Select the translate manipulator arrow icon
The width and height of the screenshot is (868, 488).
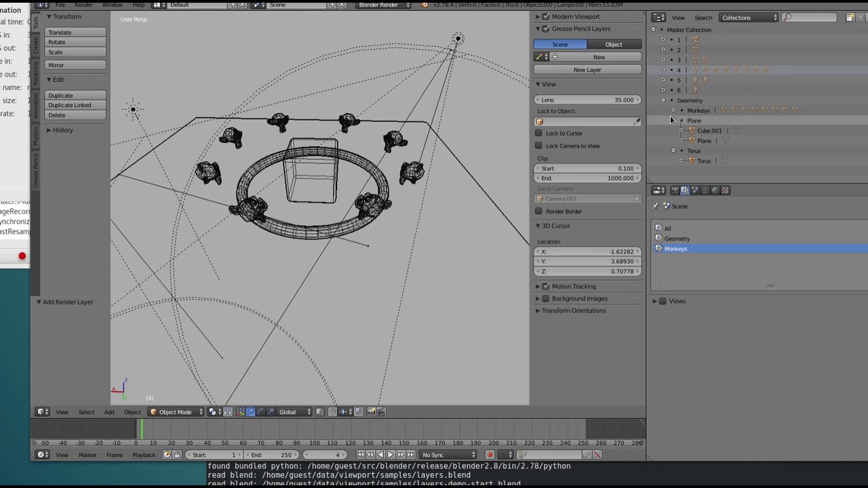250,412
